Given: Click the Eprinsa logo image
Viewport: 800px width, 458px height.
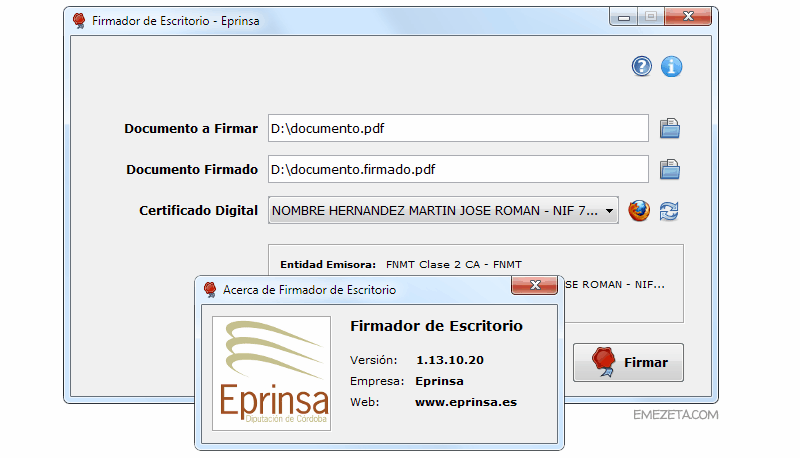Looking at the screenshot, I should point(271,373).
